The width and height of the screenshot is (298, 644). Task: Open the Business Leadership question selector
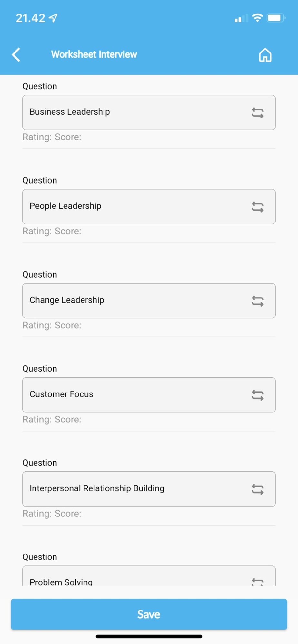129,112
